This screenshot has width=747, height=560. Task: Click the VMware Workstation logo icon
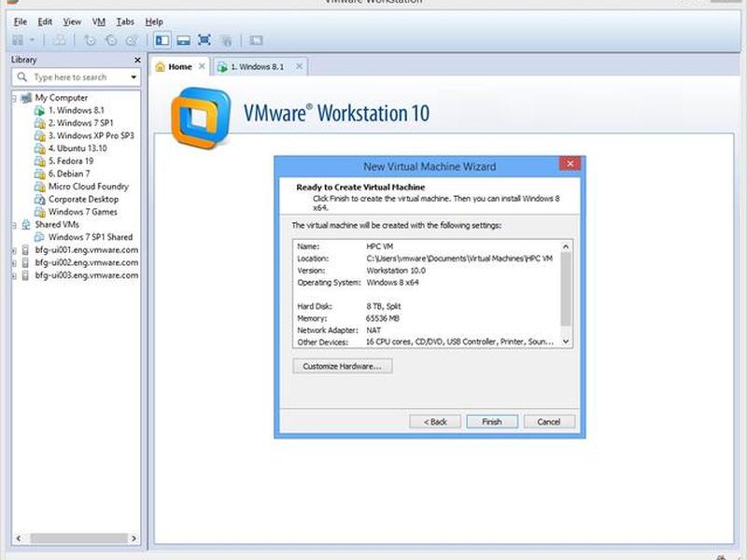pos(201,118)
